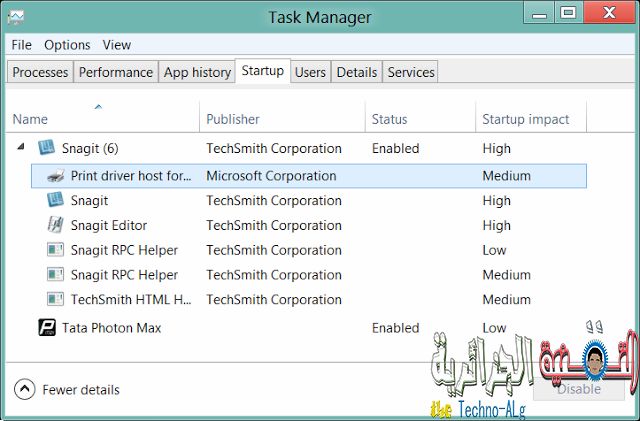Close the Task Manager window
Image resolution: width=640 pixels, height=421 pixels.
pyautogui.click(x=609, y=13)
